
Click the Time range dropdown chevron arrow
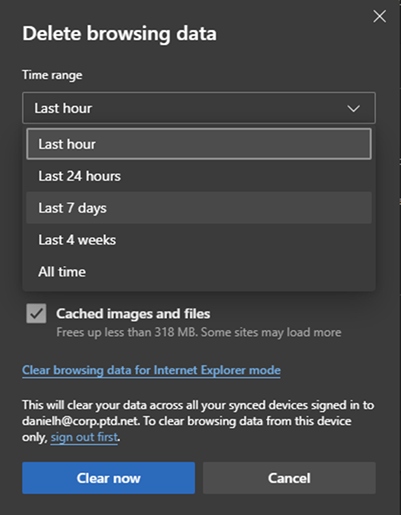coord(353,108)
